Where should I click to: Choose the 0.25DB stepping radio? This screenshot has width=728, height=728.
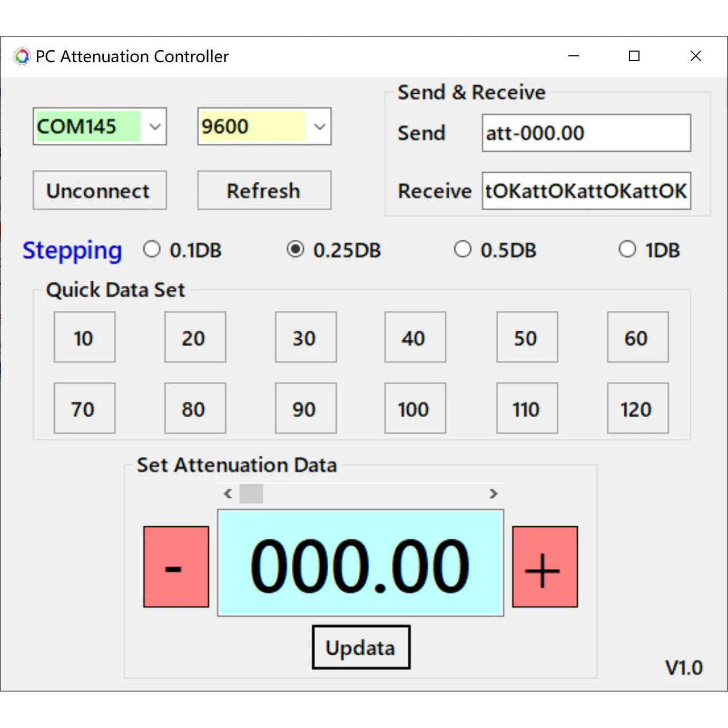tap(333, 250)
